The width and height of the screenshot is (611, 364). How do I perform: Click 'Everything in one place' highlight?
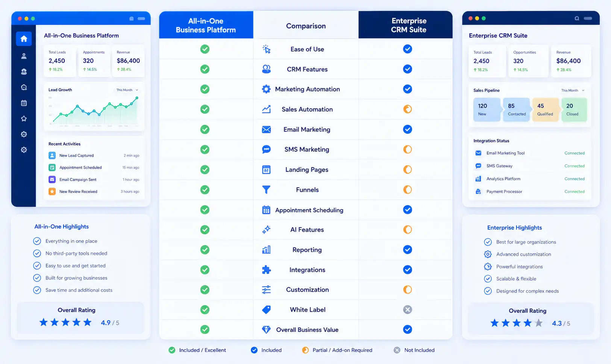(71, 241)
